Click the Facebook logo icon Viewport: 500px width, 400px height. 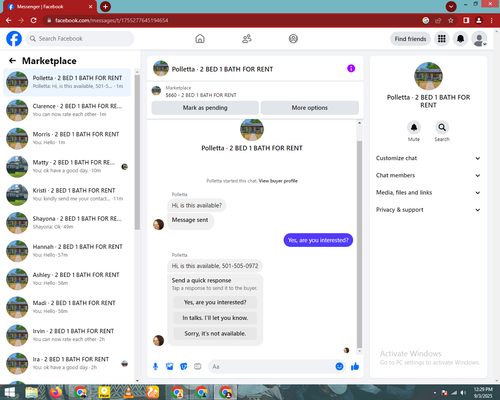tap(14, 39)
